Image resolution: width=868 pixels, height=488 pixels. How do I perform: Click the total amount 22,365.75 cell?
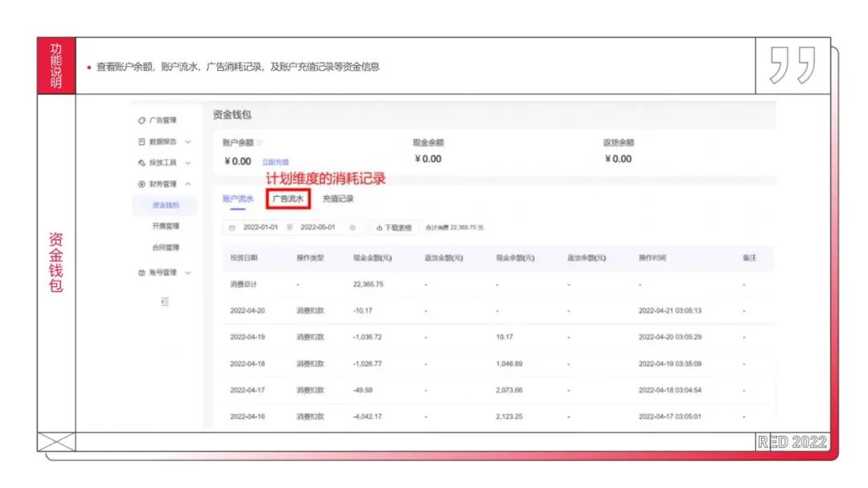(368, 284)
